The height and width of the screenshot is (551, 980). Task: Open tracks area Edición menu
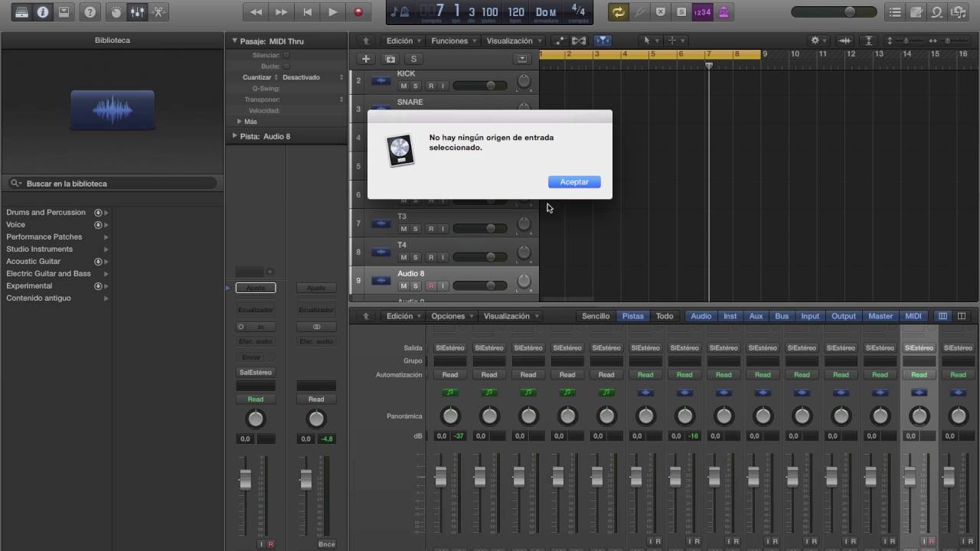(x=403, y=41)
